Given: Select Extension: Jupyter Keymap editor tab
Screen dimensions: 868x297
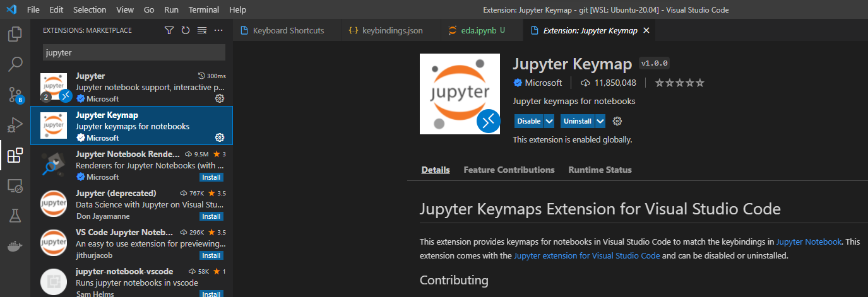Looking at the screenshot, I should (x=590, y=30).
